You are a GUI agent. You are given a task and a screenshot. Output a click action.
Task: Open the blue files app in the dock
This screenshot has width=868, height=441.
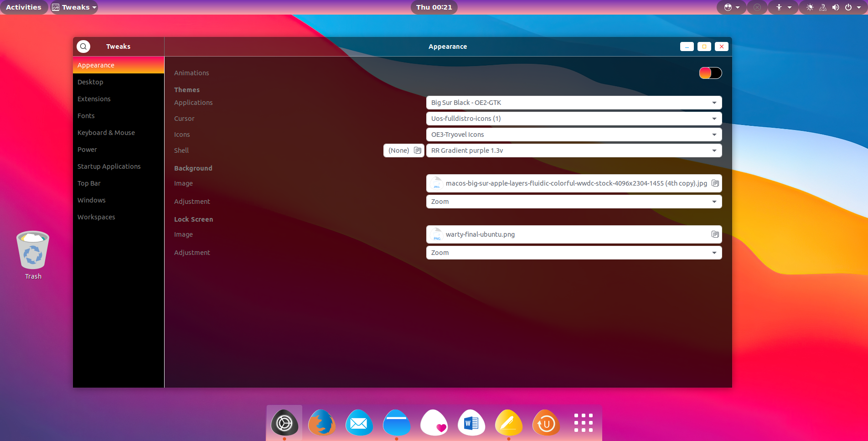click(397, 423)
